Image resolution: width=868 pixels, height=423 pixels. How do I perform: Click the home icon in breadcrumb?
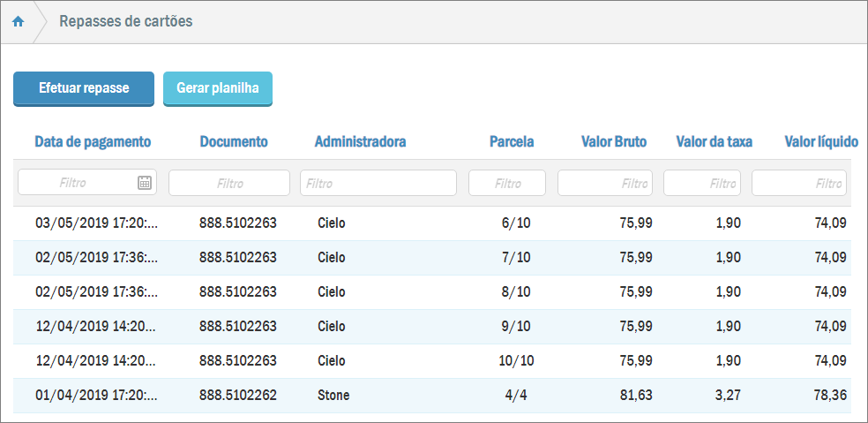[x=18, y=22]
